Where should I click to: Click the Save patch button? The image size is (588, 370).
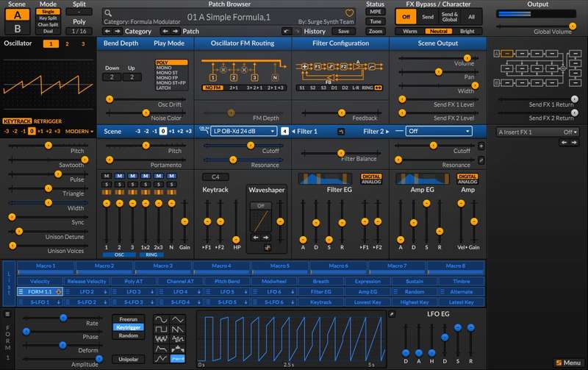[x=343, y=32]
